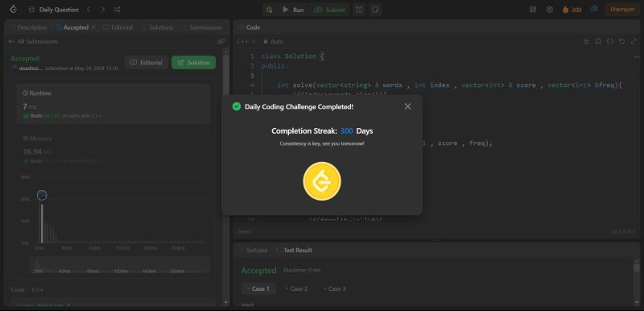Click 'public:' on line 2 of code
The image size is (644, 311).
click(x=275, y=66)
